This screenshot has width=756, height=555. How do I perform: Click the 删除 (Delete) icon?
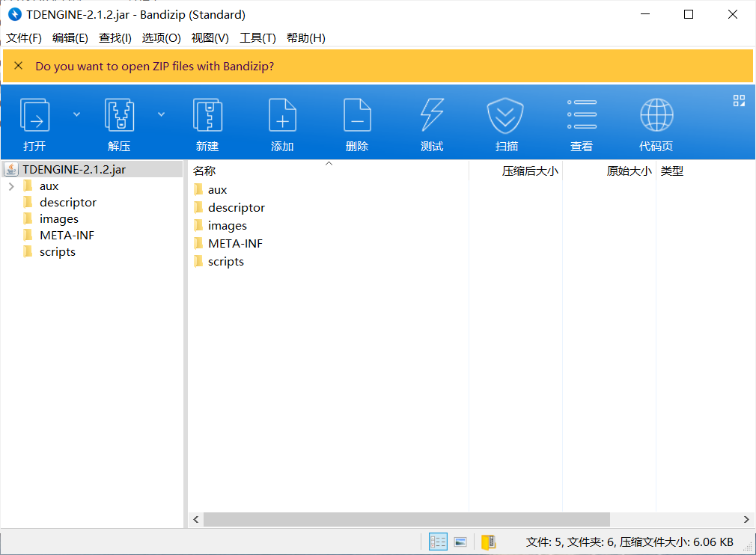tap(357, 115)
